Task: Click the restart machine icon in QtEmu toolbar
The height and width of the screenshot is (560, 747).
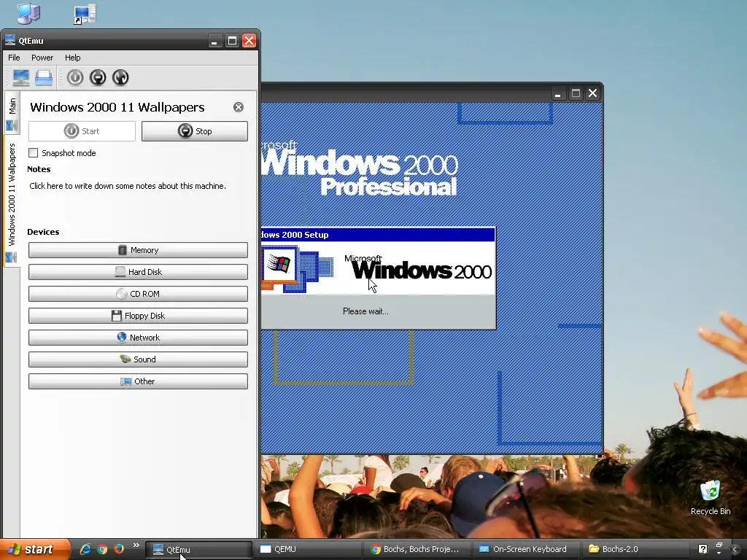Action: [120, 77]
